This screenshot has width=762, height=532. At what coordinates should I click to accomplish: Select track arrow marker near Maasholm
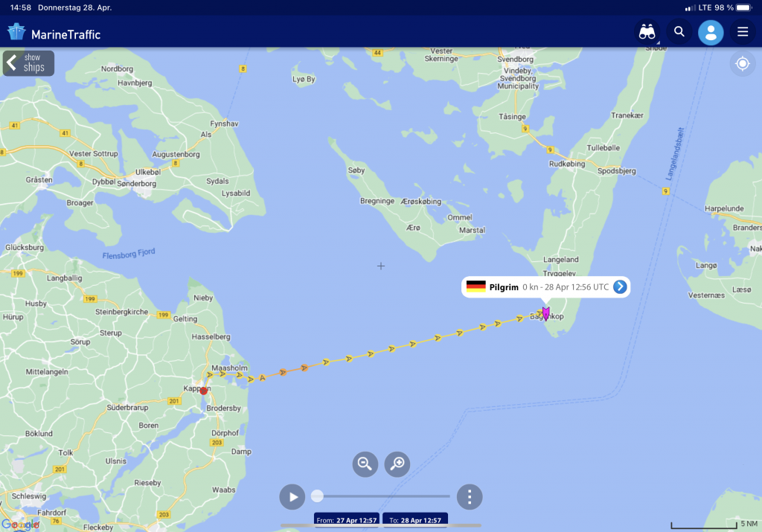(x=222, y=374)
